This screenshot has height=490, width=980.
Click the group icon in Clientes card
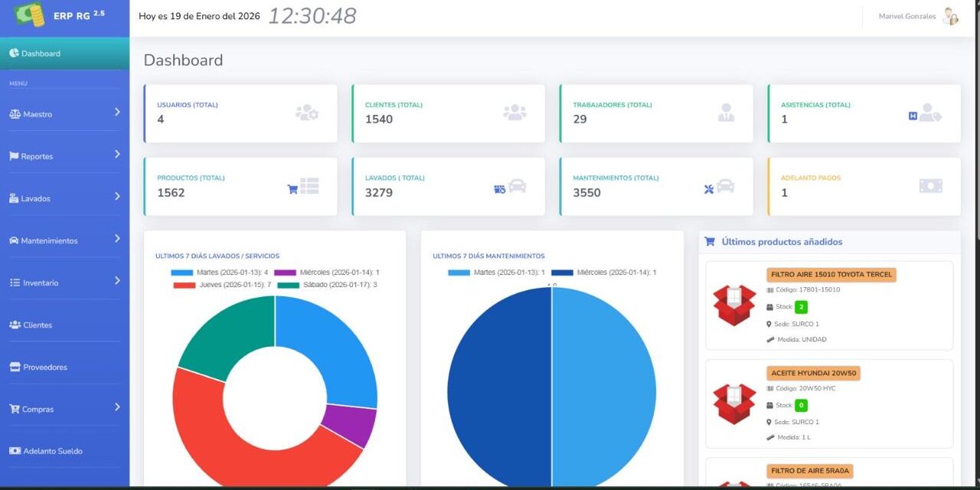pos(514,113)
